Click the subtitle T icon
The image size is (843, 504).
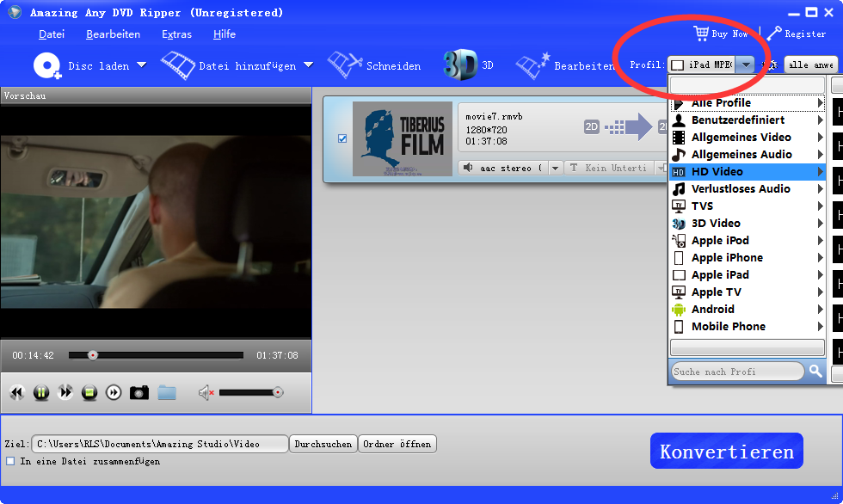(x=574, y=168)
